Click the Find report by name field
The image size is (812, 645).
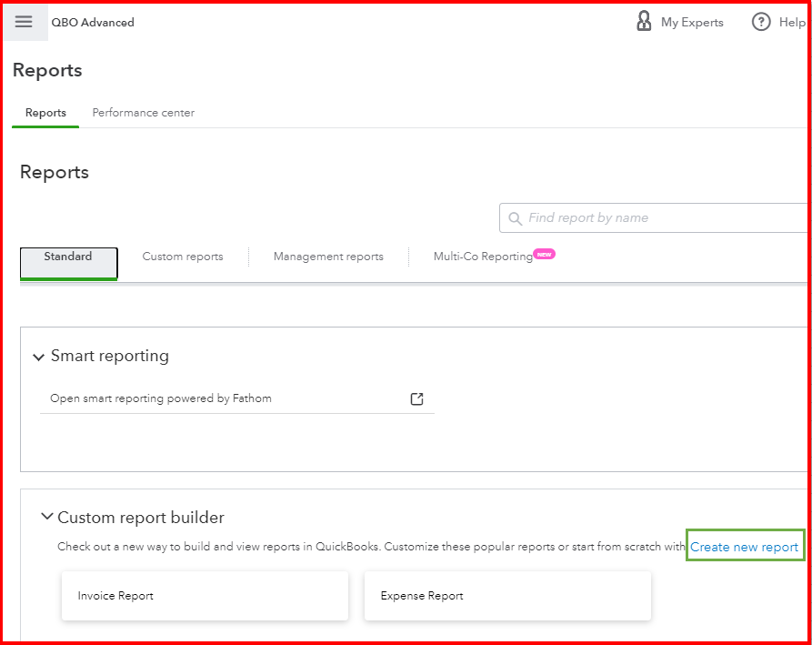pos(618,217)
